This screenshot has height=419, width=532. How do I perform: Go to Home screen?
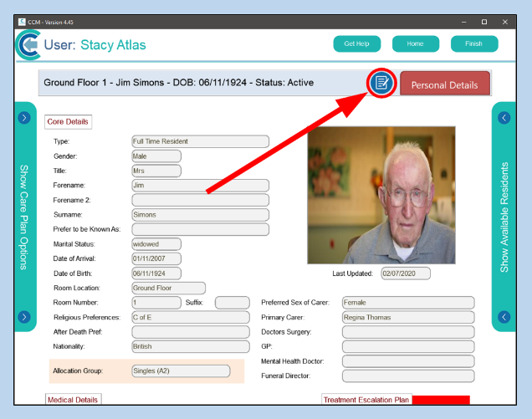[x=415, y=43]
